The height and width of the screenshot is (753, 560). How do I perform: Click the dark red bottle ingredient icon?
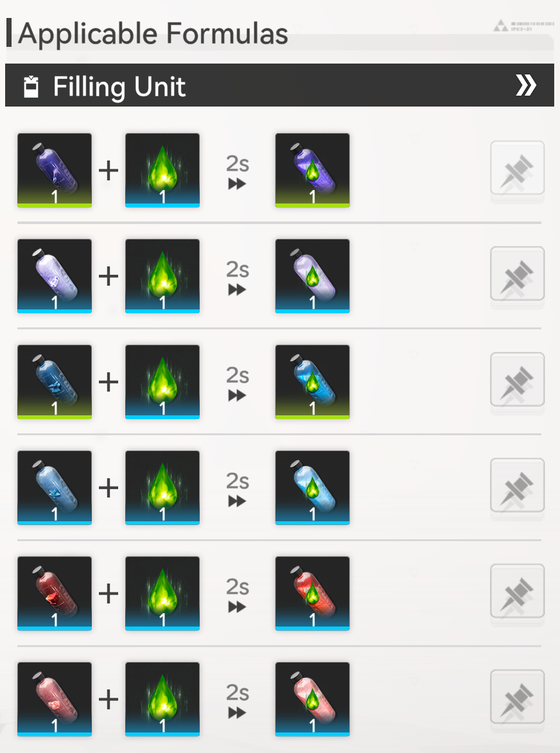(x=55, y=594)
